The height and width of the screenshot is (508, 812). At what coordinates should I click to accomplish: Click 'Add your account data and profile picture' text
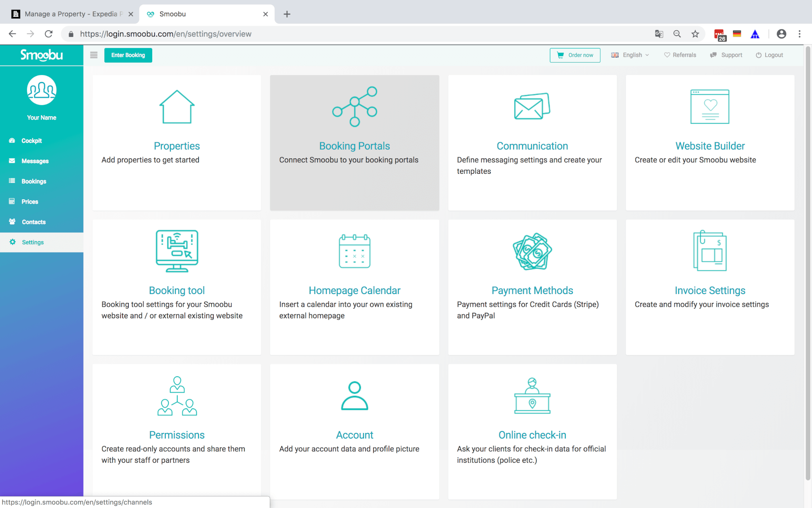click(x=349, y=449)
